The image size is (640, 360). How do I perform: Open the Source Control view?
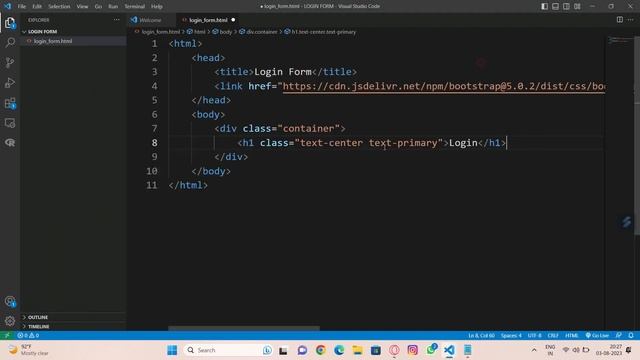coord(10,62)
